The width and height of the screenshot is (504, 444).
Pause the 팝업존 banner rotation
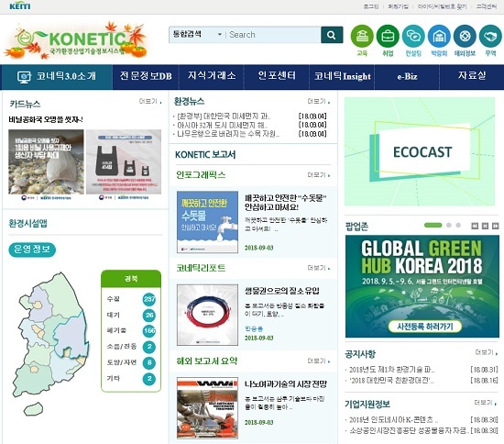[x=485, y=226]
